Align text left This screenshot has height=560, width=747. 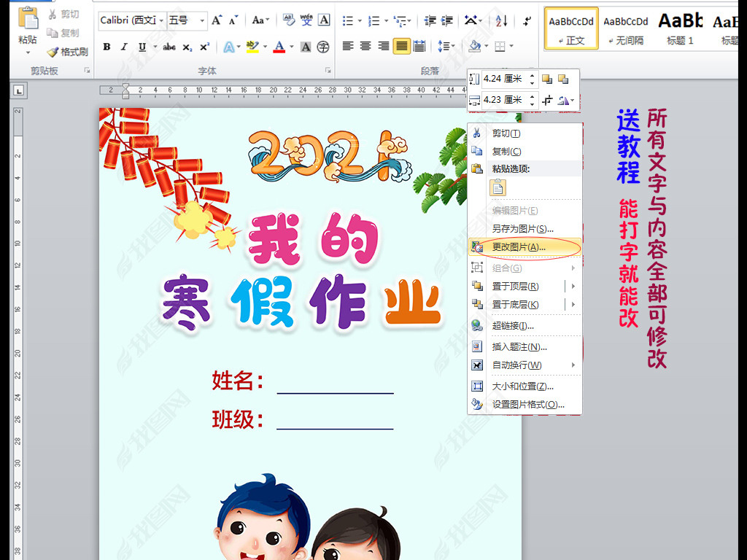[x=348, y=46]
